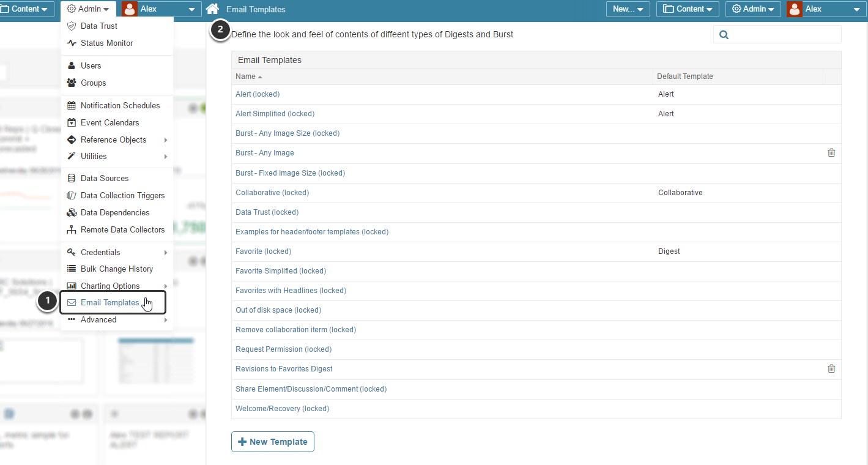Click the envelope icon beside Email Templates
The image size is (868, 465).
[x=72, y=302]
